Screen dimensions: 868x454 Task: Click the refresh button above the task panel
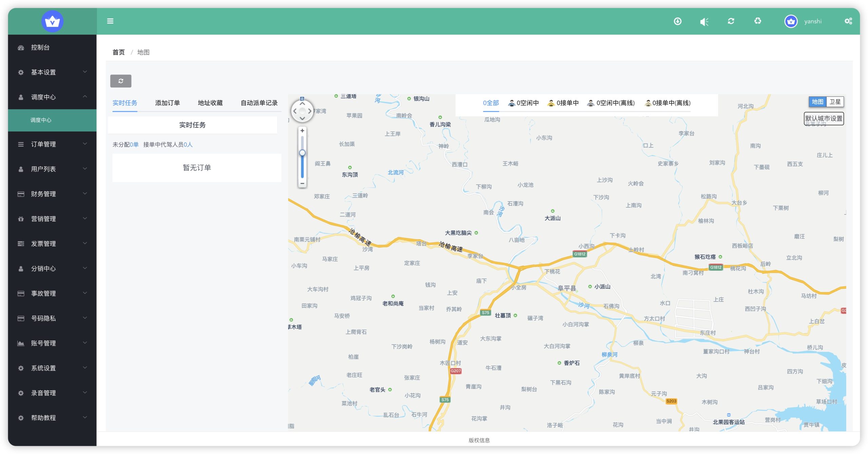pyautogui.click(x=121, y=81)
